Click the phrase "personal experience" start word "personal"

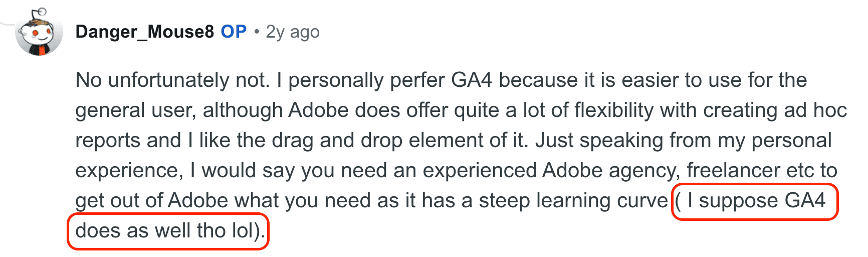point(791,141)
